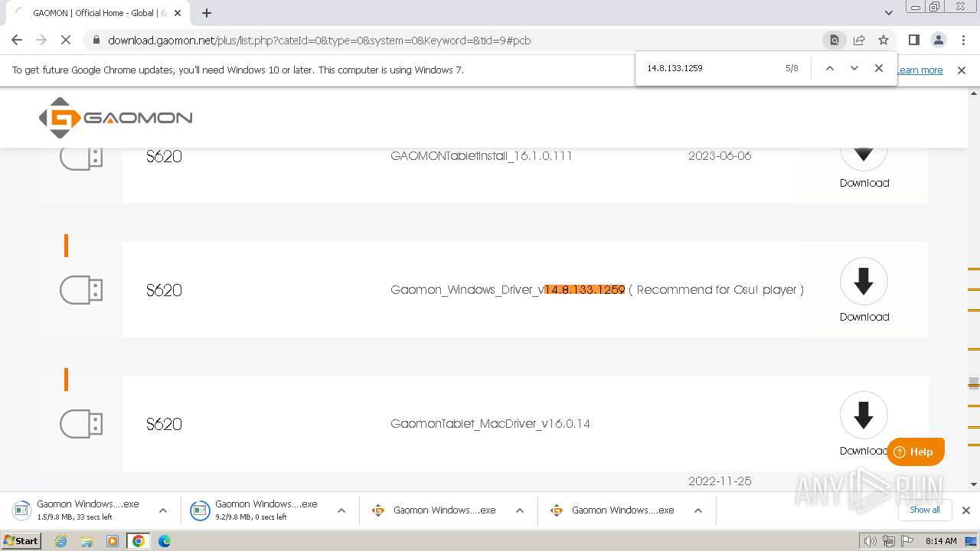
Task: Expand options for third Gaomon exe download
Action: [x=520, y=510]
